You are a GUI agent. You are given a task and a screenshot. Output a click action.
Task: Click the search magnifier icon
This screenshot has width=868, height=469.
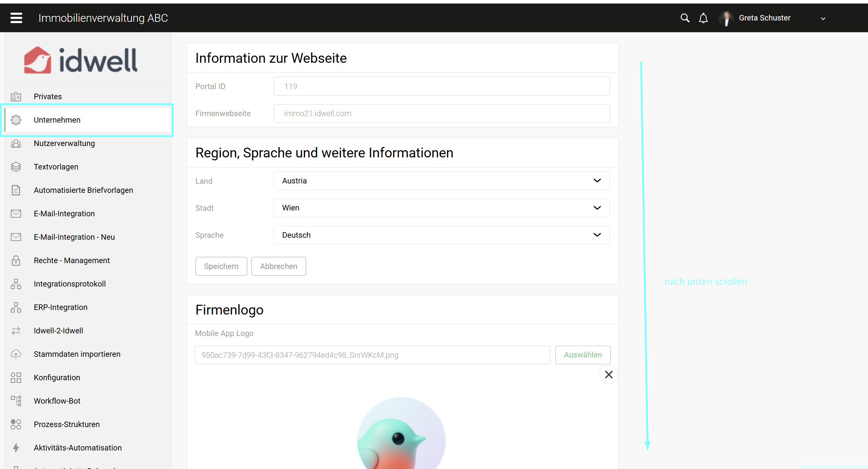[685, 18]
